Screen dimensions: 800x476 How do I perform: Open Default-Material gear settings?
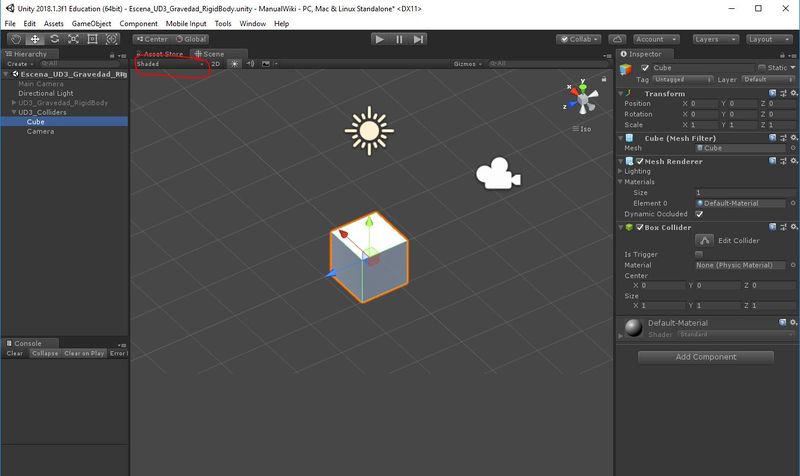pyautogui.click(x=794, y=322)
